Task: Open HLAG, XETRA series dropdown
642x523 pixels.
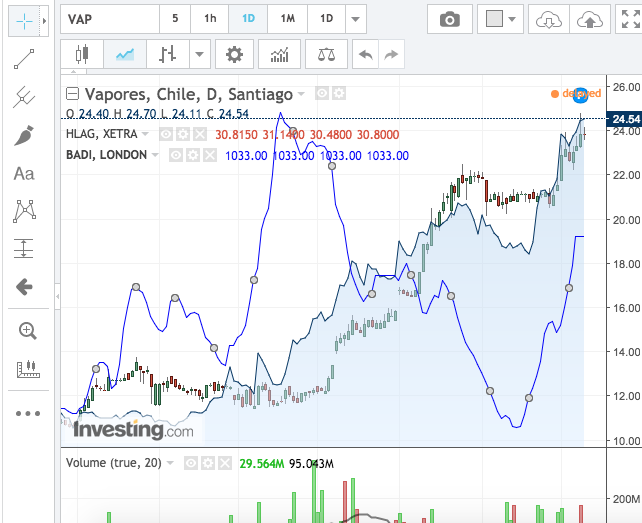Action: (145, 134)
